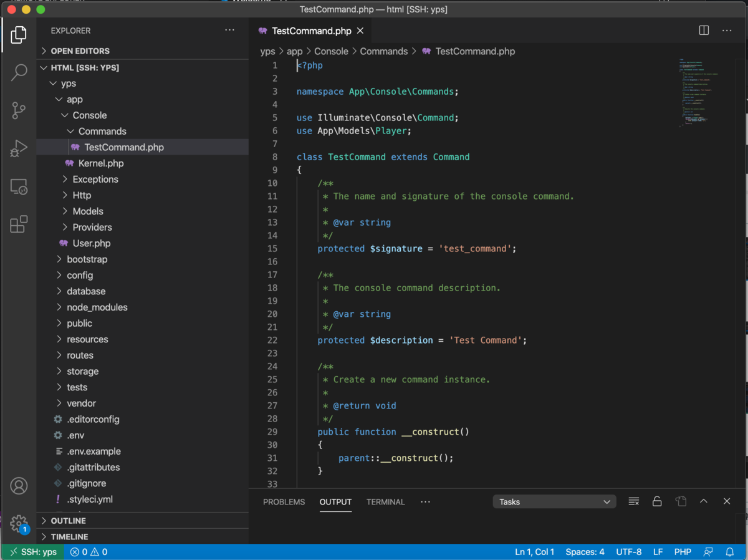Image resolution: width=748 pixels, height=560 pixels.
Task: Open the output log in editor
Action: pyautogui.click(x=681, y=501)
